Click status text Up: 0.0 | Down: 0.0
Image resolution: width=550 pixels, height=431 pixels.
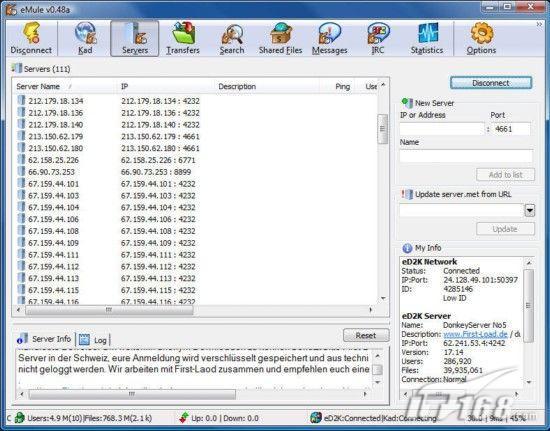tap(225, 418)
